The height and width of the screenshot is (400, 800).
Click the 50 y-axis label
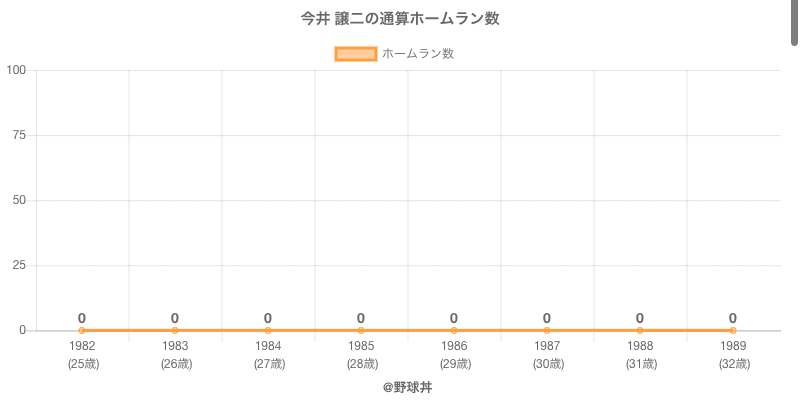(19, 200)
